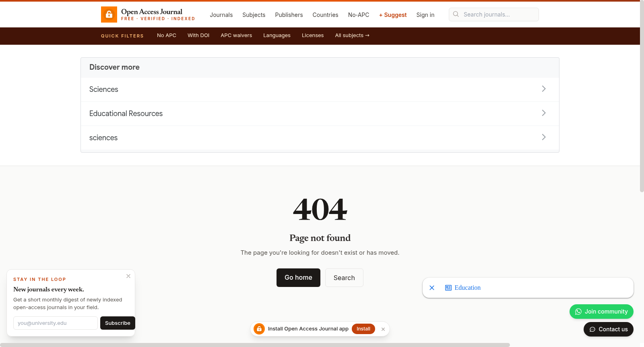The height and width of the screenshot is (347, 644).
Task: Focus the email input field
Action: 56,323
